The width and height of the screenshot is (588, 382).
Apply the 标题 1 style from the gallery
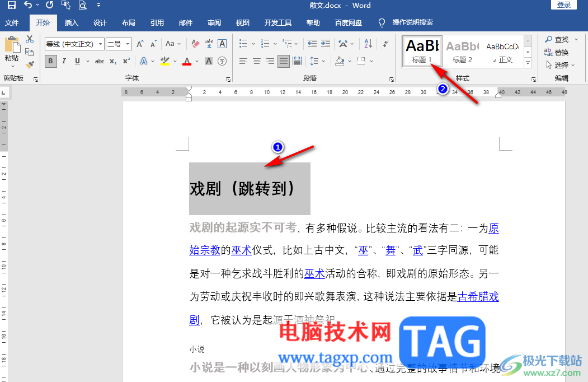pyautogui.click(x=422, y=52)
